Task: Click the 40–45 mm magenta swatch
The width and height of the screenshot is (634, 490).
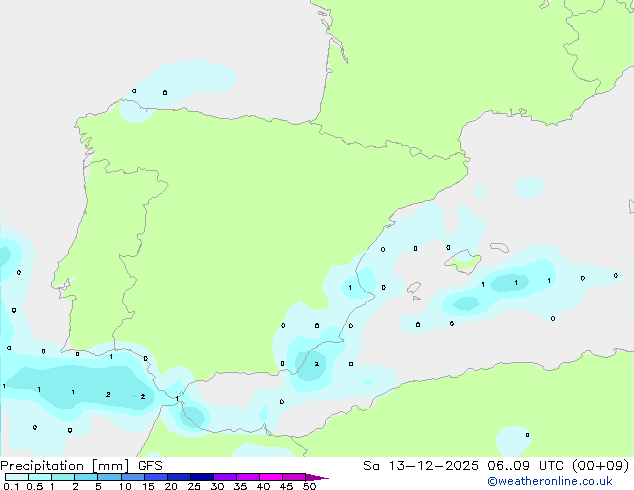Action: (271, 477)
